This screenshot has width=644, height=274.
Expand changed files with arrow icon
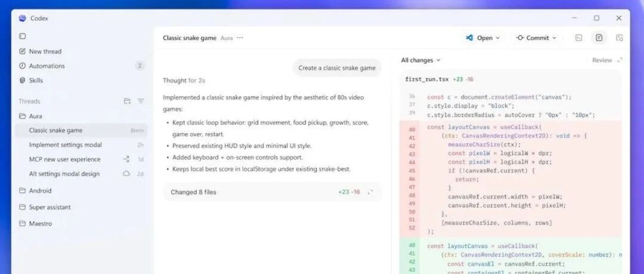point(370,192)
